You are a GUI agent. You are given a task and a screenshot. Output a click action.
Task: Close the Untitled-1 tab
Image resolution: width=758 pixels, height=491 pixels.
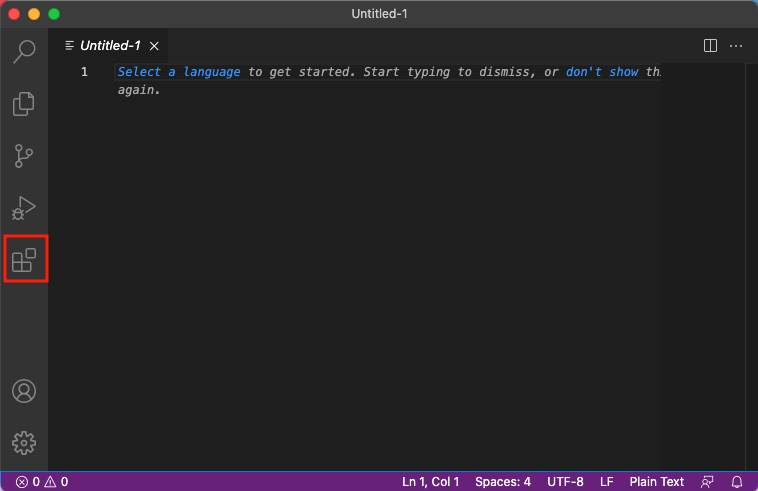click(154, 45)
